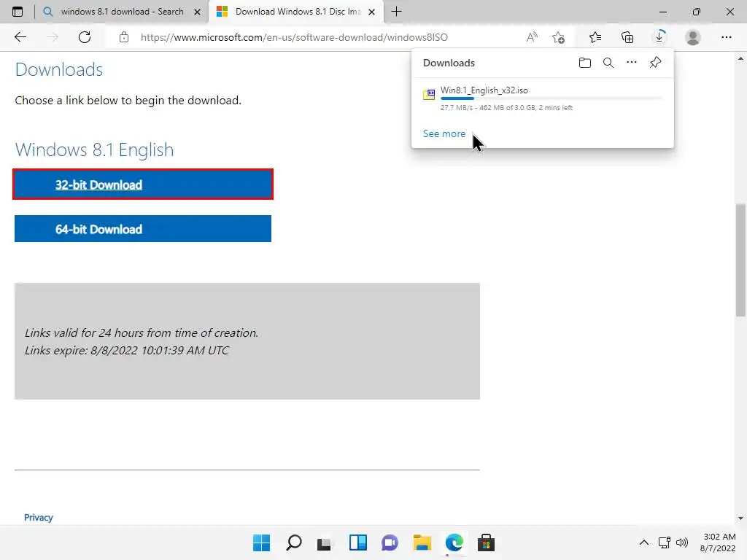The width and height of the screenshot is (747, 560).
Task: Pin the Downloads panel
Action: 656,63
